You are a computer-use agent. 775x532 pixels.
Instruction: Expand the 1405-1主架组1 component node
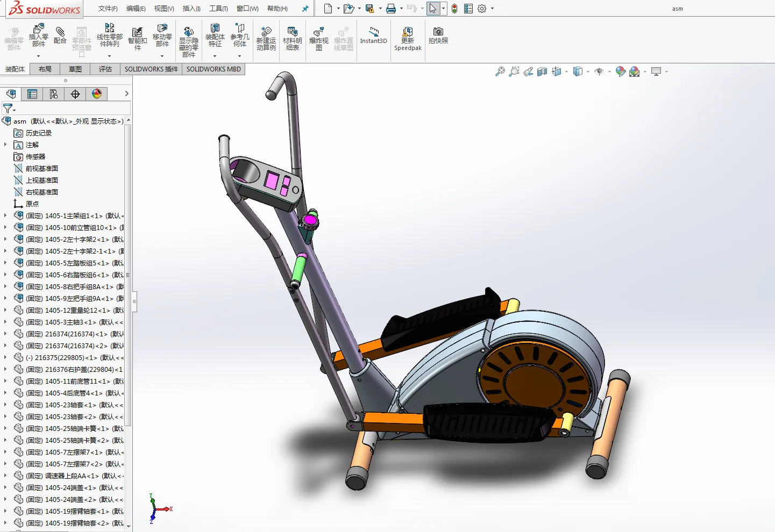5,215
